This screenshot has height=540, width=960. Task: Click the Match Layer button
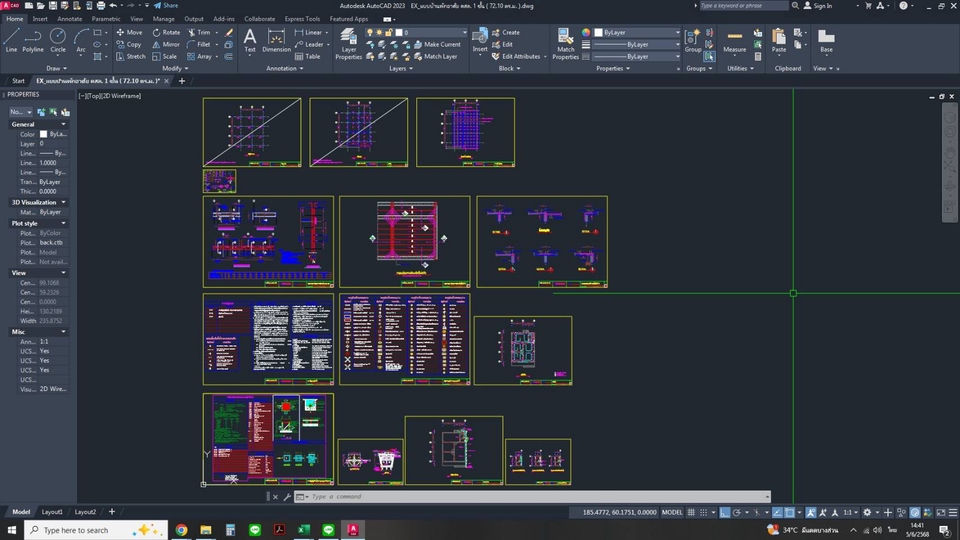pyautogui.click(x=435, y=56)
